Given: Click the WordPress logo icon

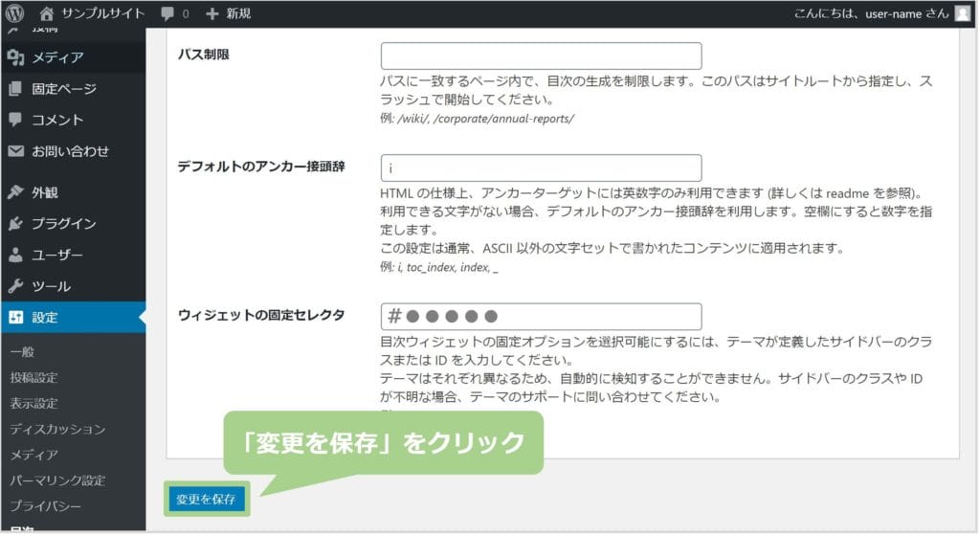Looking at the screenshot, I should (x=15, y=13).
